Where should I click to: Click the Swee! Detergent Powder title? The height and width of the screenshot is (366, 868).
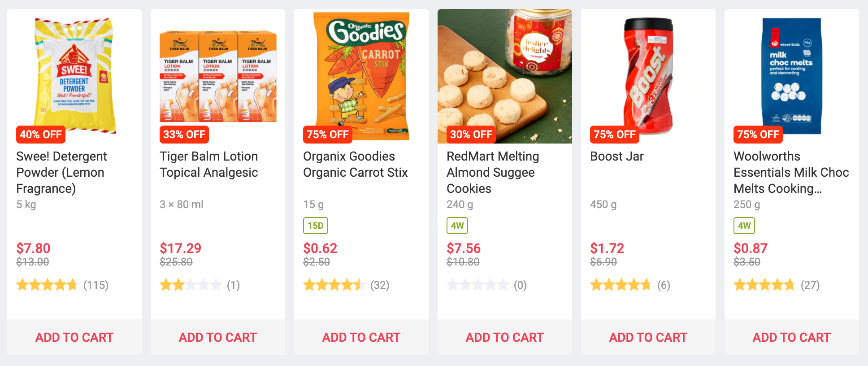(x=61, y=172)
